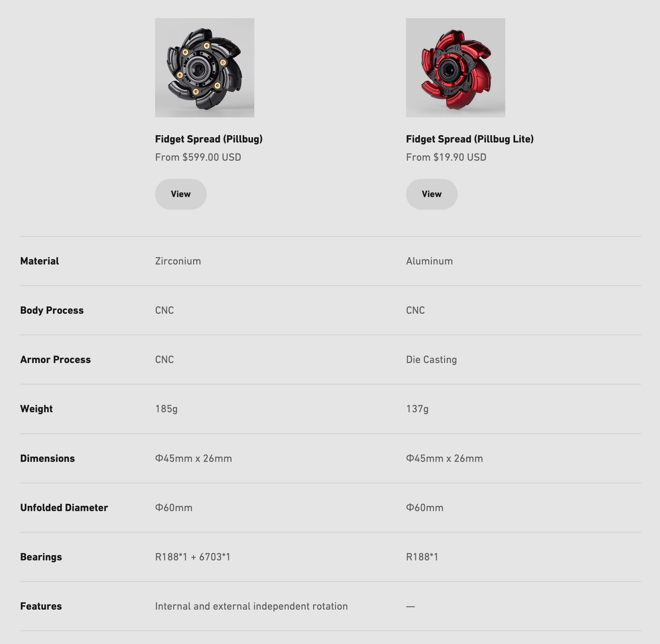Click the Material row label
660x644 pixels.
tap(40, 261)
